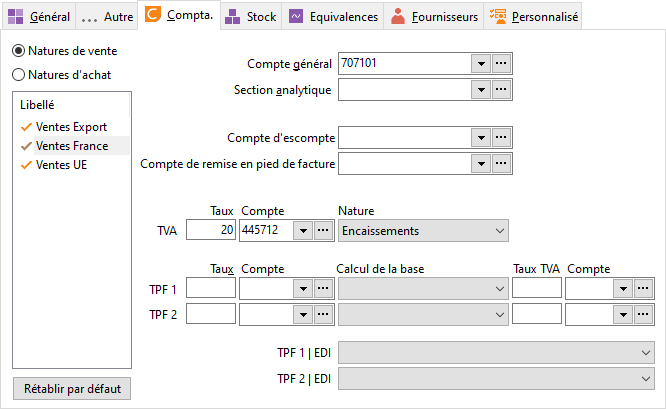
Task: Click ellipsis beside TVA account 445712
Action: [x=323, y=231]
